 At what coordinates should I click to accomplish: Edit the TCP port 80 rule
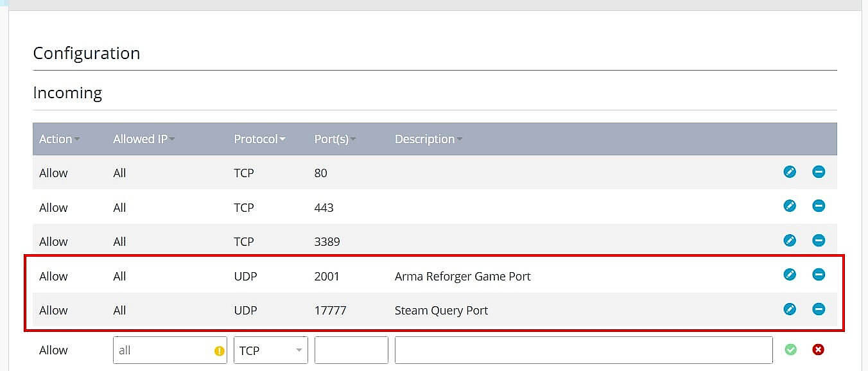coord(790,172)
